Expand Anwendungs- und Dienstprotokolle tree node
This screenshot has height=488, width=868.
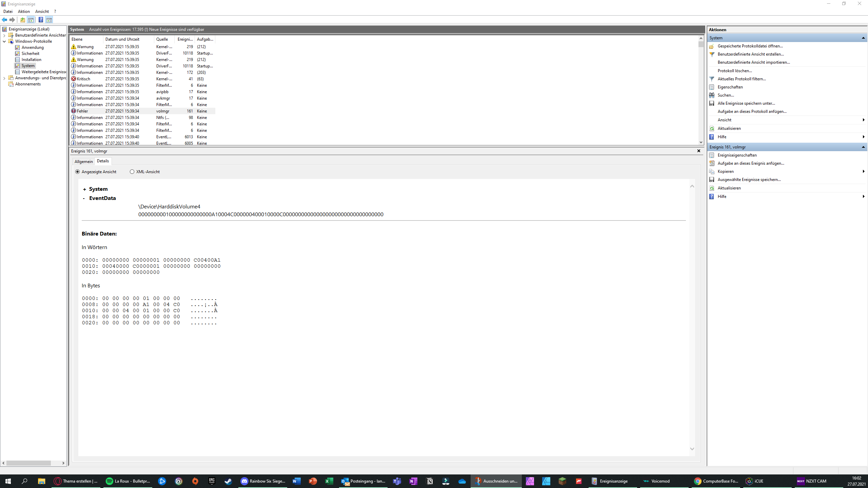[4, 78]
